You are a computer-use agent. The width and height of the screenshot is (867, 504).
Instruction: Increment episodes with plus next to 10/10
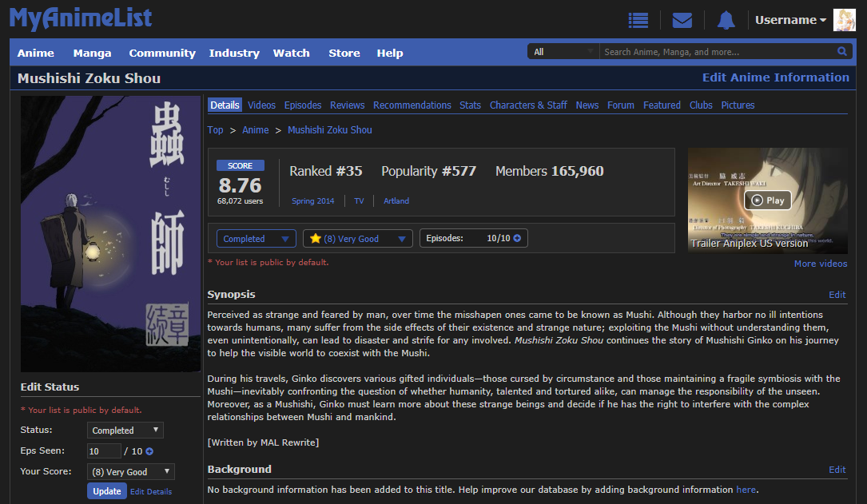[517, 238]
